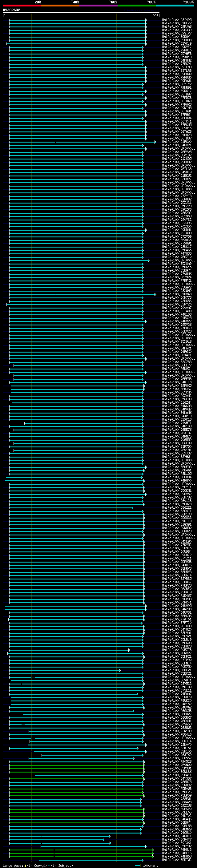This screenshot has width=197, height=868.
Task: Select label UniRef100_B9IEM3
Action: click(x=177, y=67)
